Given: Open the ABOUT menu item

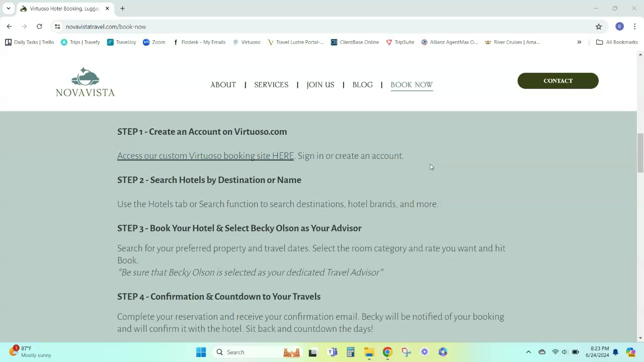Looking at the screenshot, I should click(223, 84).
